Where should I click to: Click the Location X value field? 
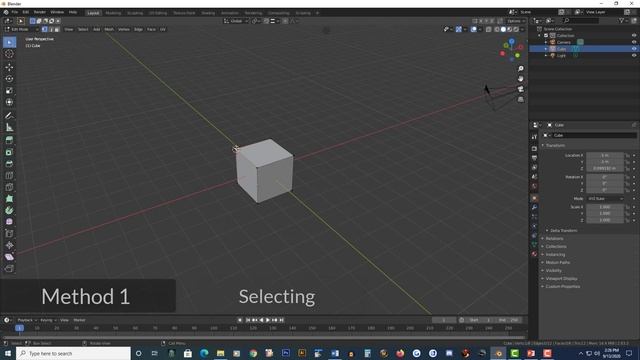605,156
